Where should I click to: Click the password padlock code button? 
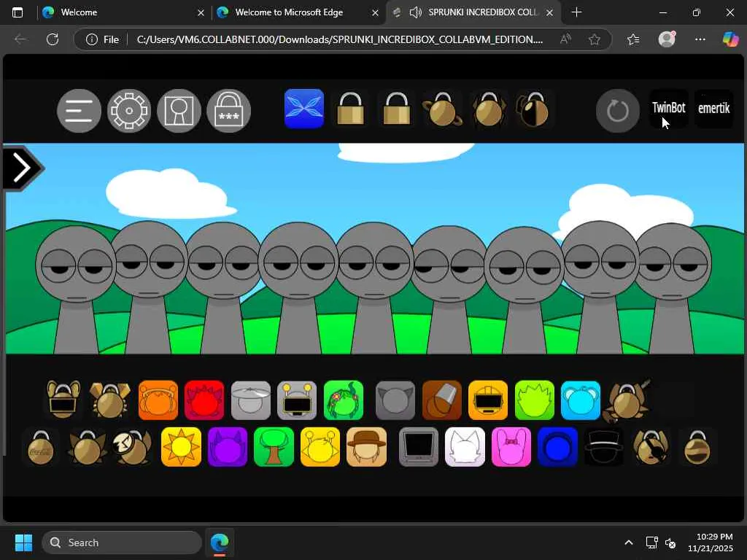(x=228, y=111)
